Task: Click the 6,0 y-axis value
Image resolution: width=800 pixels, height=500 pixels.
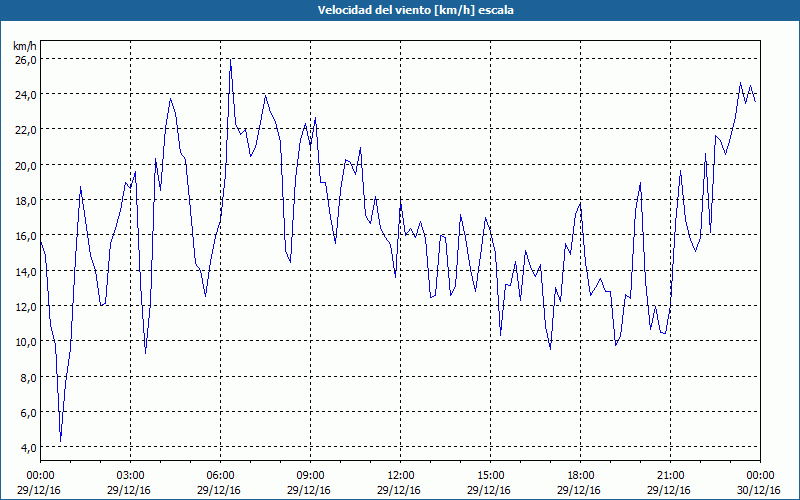Action: click(x=28, y=413)
